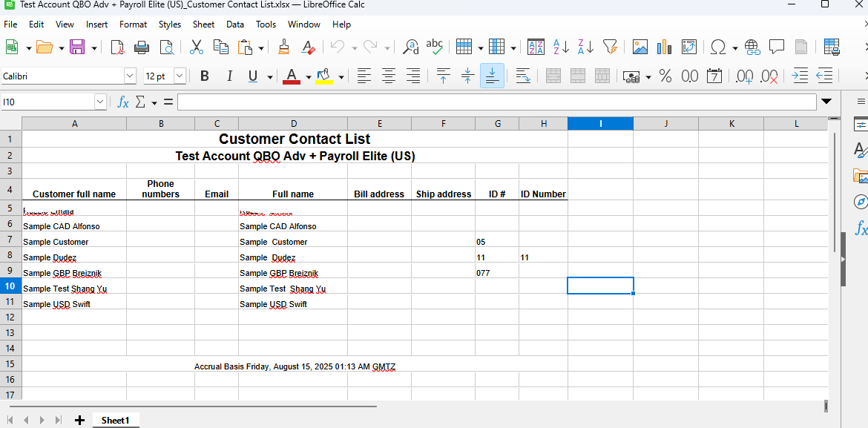Toggle Italic formatting

[229, 76]
